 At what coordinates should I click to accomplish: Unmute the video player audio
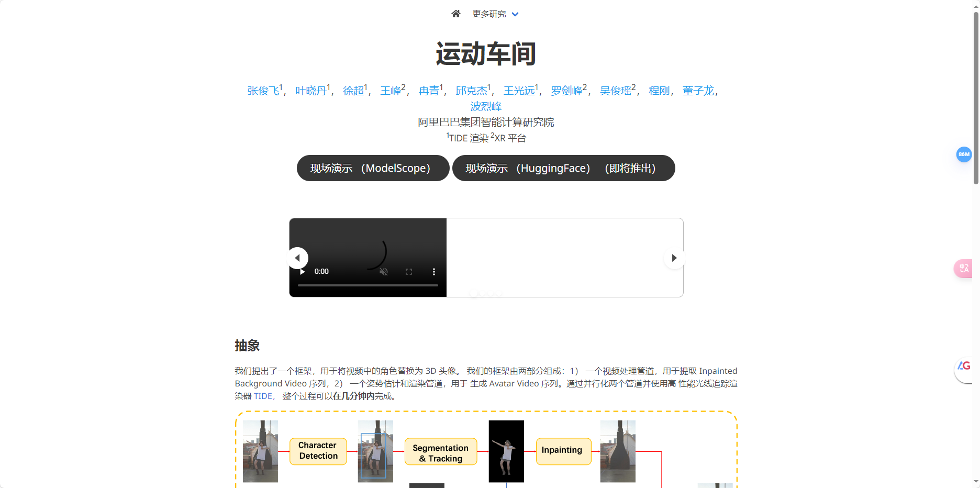(383, 271)
